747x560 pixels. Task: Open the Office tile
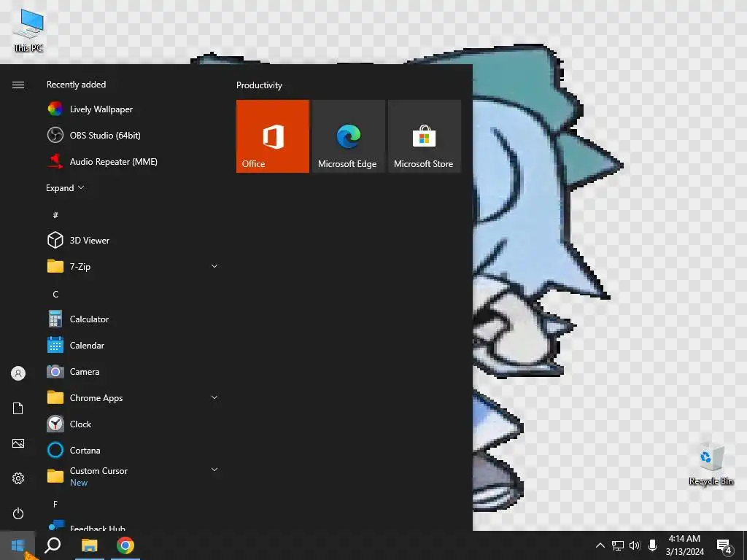click(273, 136)
